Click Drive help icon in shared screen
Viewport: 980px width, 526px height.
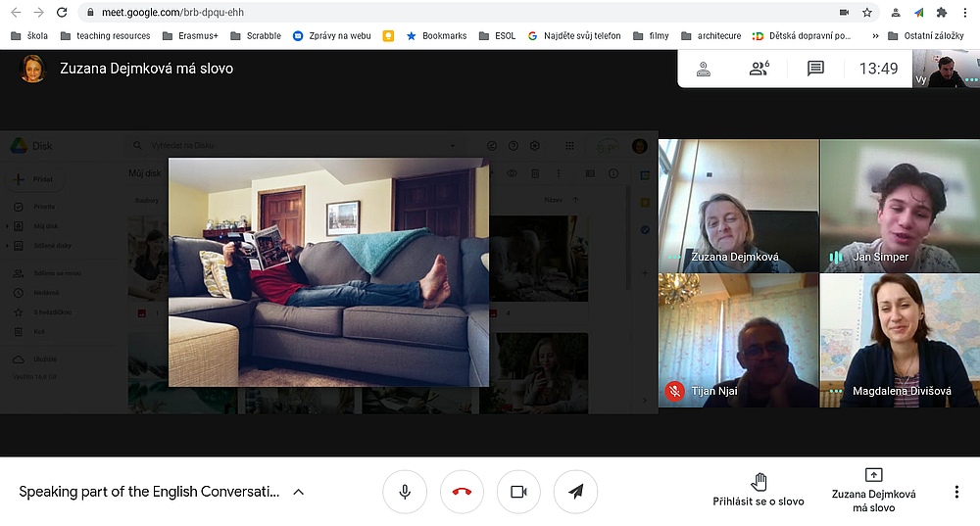pos(514,146)
